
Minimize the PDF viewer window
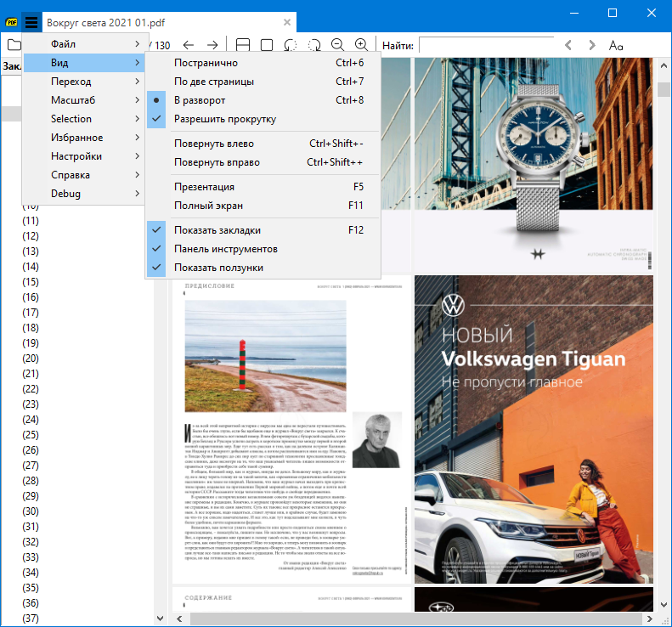574,13
